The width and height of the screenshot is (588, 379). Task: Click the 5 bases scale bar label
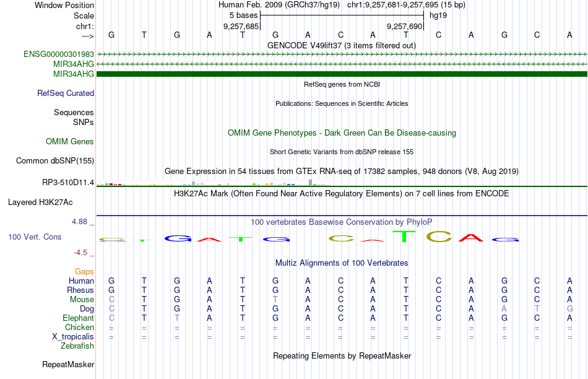(244, 15)
